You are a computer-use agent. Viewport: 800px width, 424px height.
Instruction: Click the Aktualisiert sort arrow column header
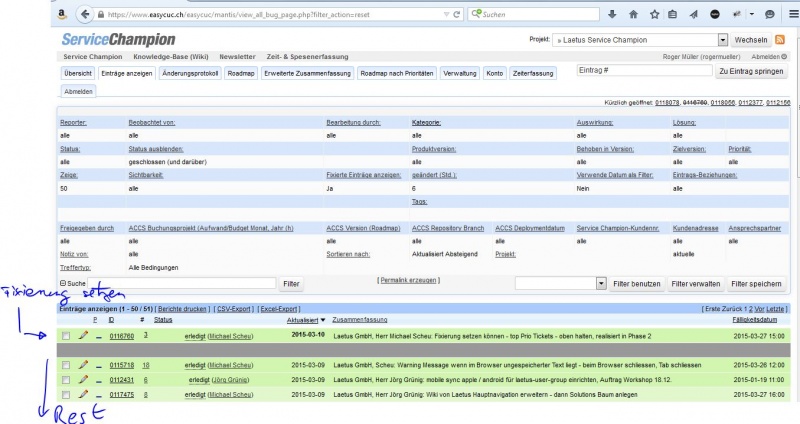point(306,320)
